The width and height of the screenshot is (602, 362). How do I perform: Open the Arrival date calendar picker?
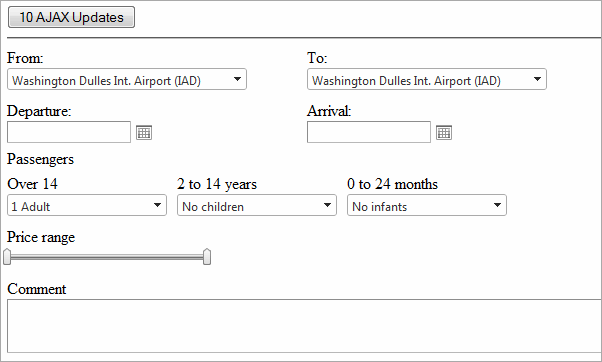(x=444, y=133)
